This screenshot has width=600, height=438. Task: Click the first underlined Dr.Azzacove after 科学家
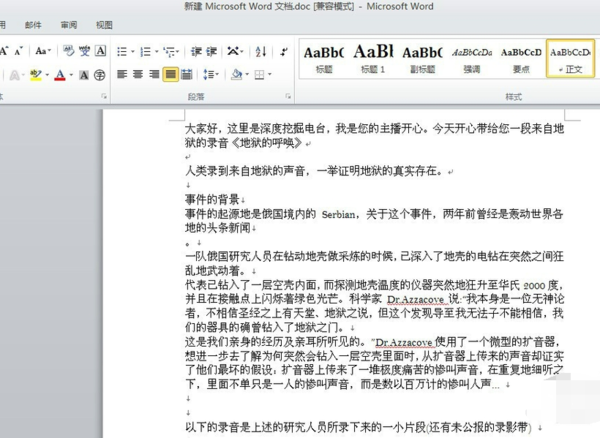pyautogui.click(x=416, y=299)
